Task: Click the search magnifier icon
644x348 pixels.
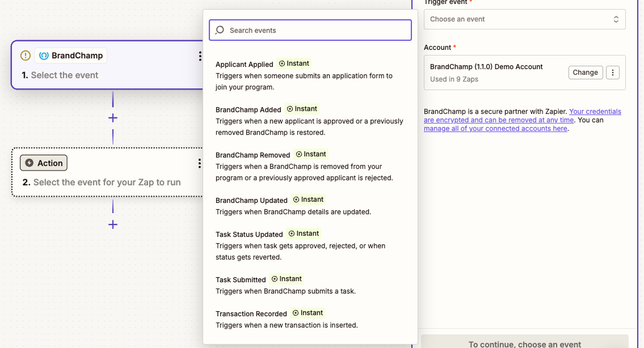Action: (220, 30)
